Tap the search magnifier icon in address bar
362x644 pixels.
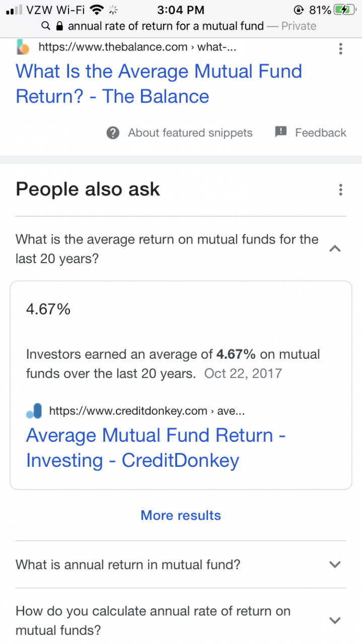tap(46, 26)
